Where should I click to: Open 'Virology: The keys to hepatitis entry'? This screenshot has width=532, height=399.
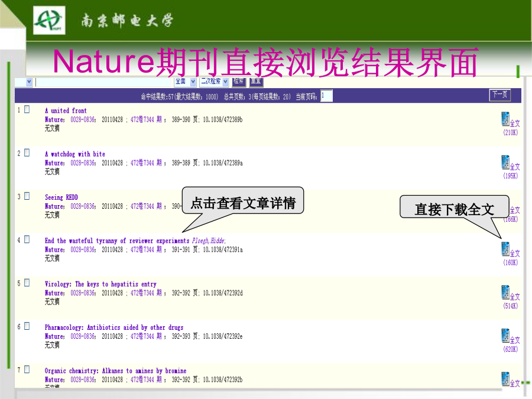(x=100, y=284)
